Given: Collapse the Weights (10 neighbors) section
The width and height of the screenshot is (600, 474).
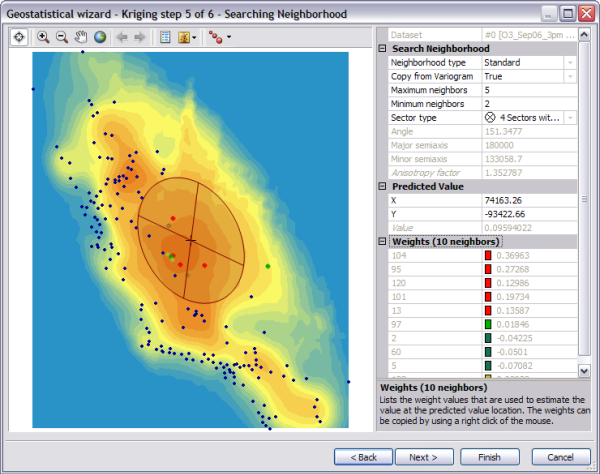Looking at the screenshot, I should 382,241.
